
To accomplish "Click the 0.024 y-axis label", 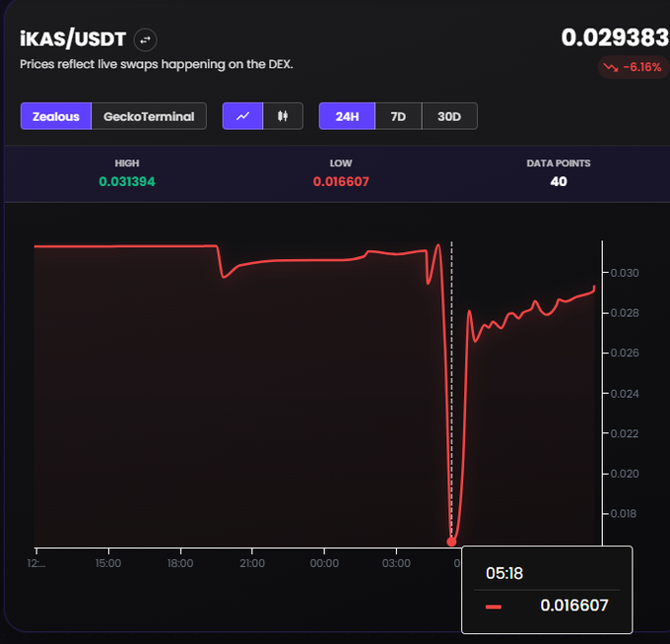I will (x=625, y=393).
